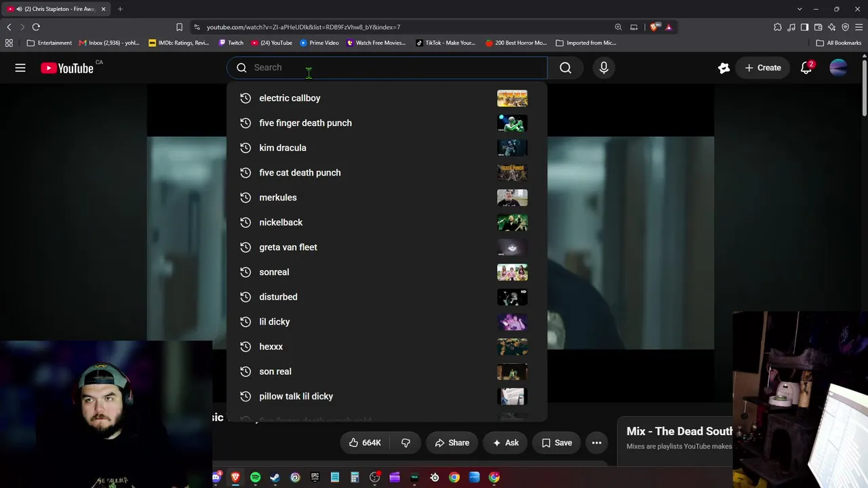
Task: Open Steam from the taskbar
Action: (x=275, y=478)
